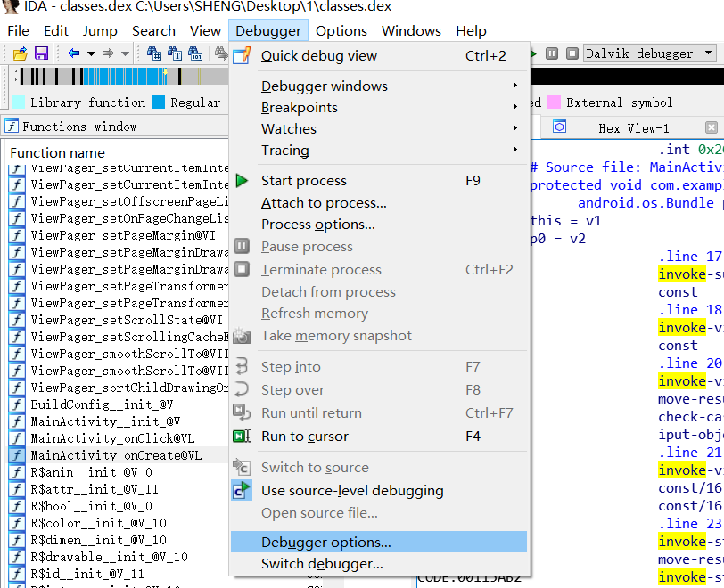This screenshot has height=588, width=724.
Task: Click the jump back blue arrow
Action: pyautogui.click(x=74, y=53)
